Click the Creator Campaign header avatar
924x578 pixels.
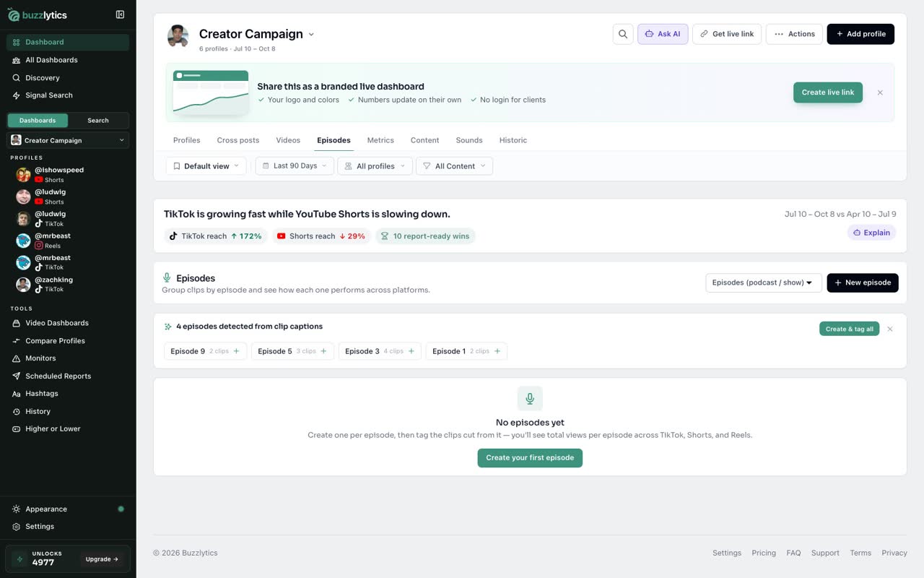pyautogui.click(x=178, y=35)
